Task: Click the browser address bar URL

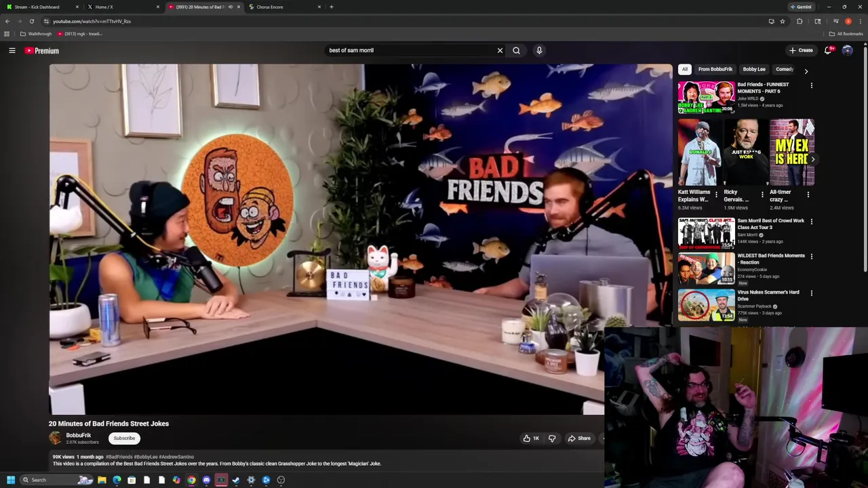Action: [92, 21]
